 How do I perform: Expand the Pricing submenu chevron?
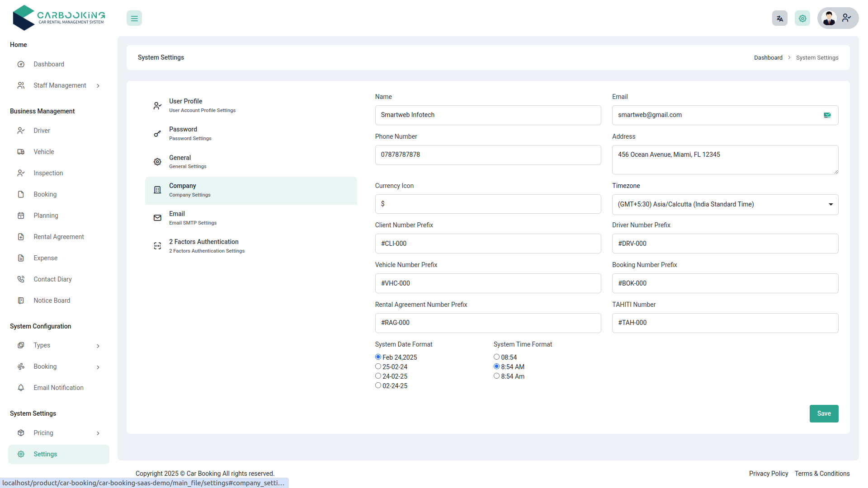(98, 433)
